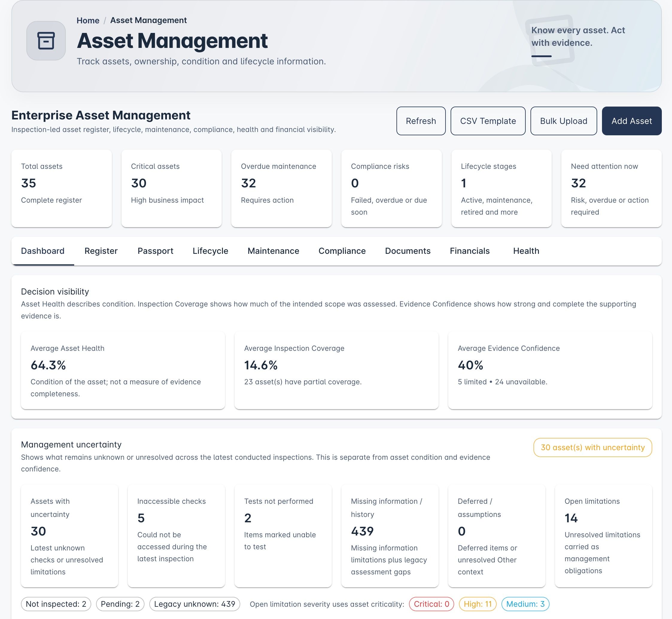Click the Asset Management breadcrumb

tap(148, 20)
